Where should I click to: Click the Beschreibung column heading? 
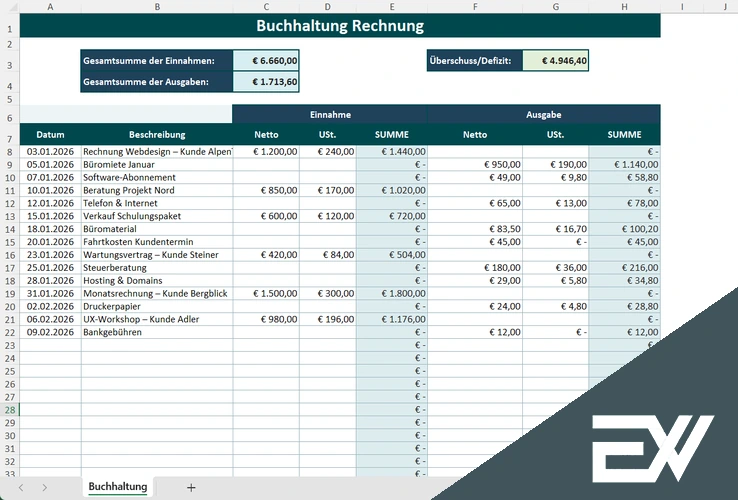point(157,135)
